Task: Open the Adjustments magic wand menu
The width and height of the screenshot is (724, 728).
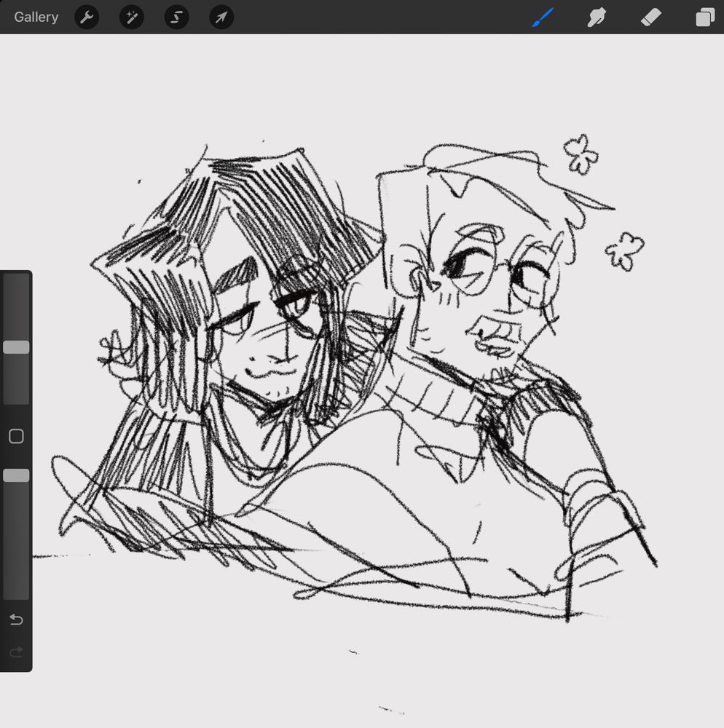Action: pyautogui.click(x=132, y=17)
